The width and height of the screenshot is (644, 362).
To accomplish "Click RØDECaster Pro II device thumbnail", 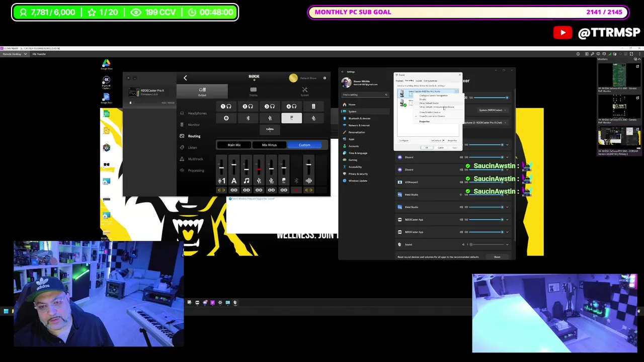I will click(134, 92).
